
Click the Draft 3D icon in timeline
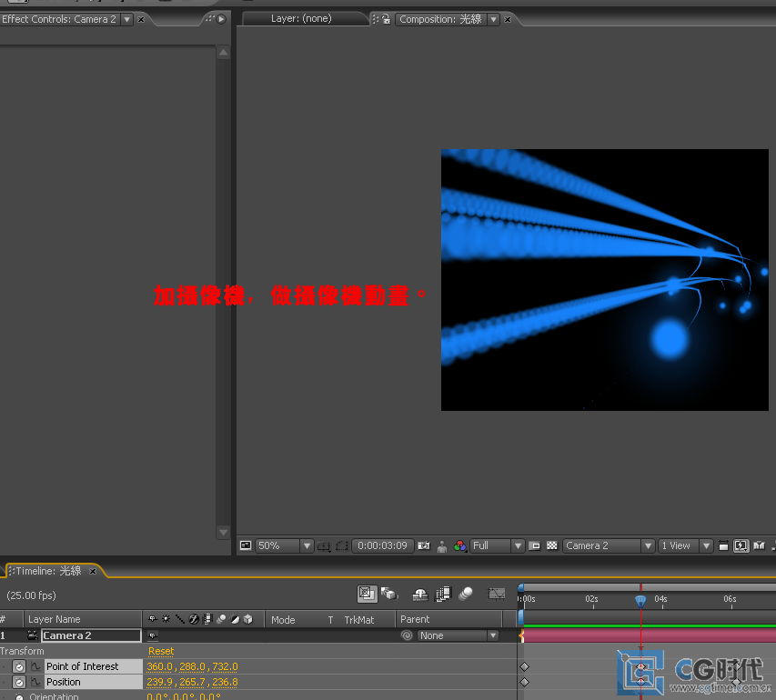tap(389, 594)
